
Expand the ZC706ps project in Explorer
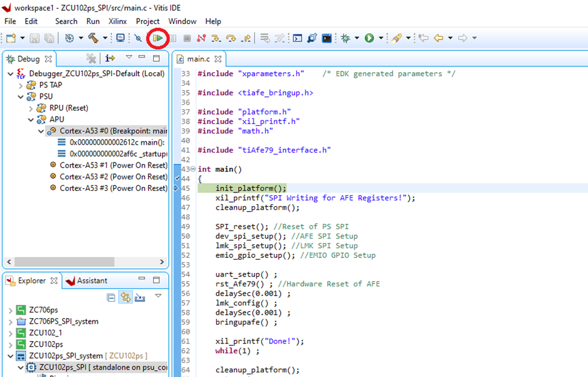click(11, 310)
